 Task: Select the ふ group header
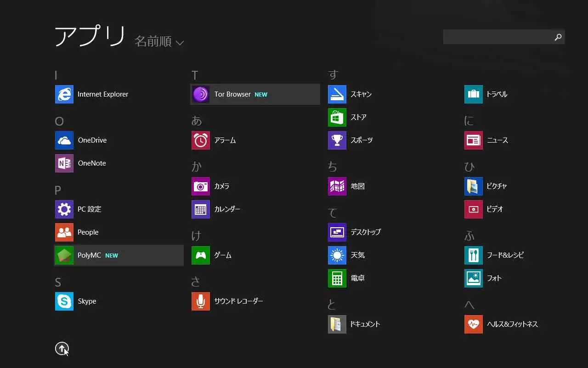click(x=469, y=236)
